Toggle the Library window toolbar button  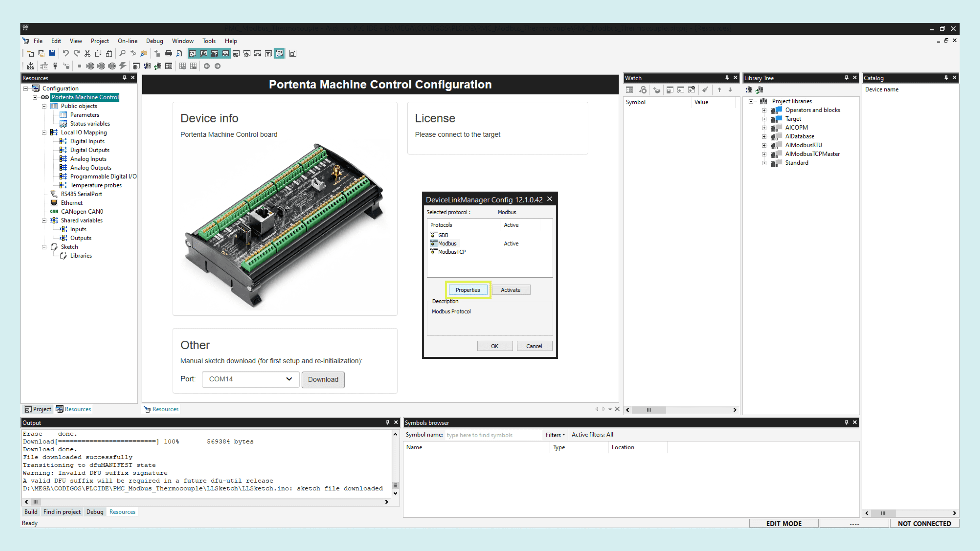tap(215, 53)
